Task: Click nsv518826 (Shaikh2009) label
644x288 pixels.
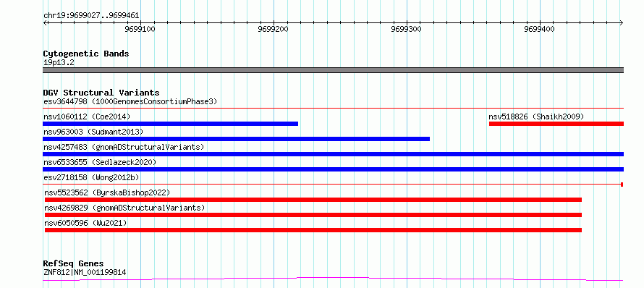Action: coord(536,117)
